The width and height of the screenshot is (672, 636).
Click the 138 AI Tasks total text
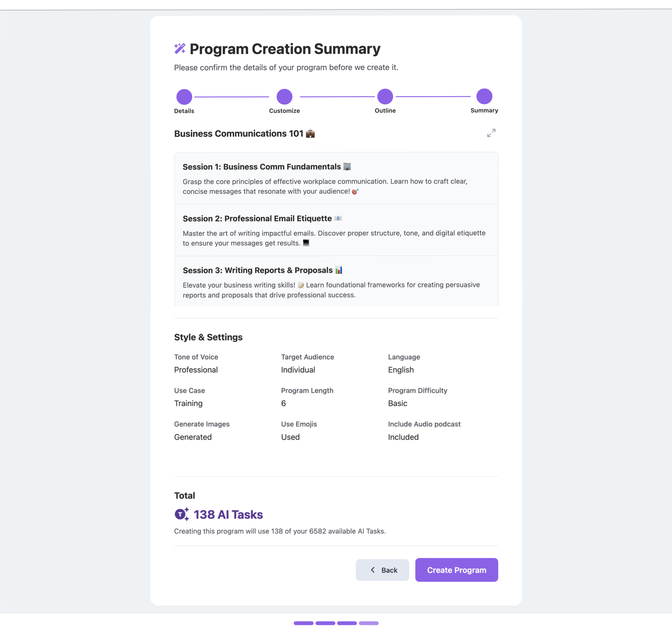click(x=228, y=514)
